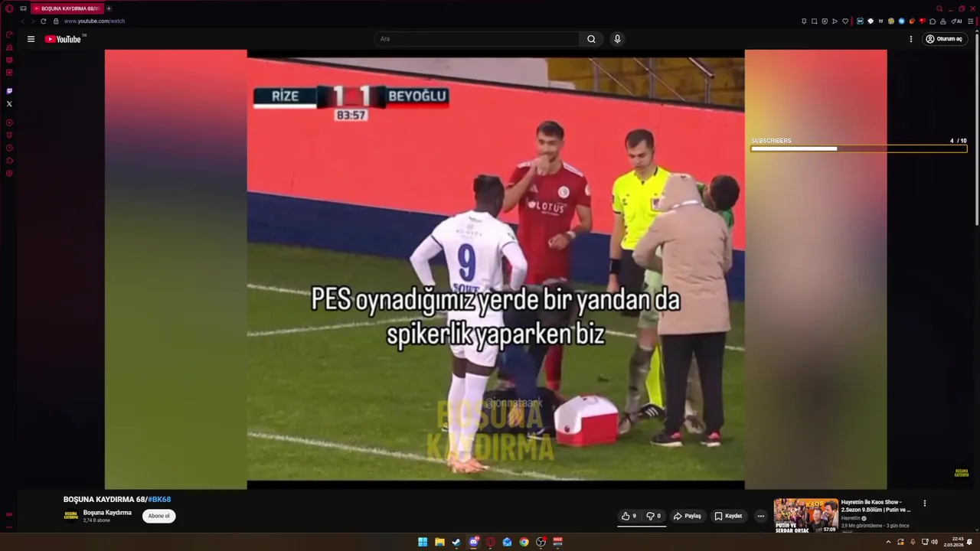Open the Aria AI toolbar button

click(x=956, y=21)
